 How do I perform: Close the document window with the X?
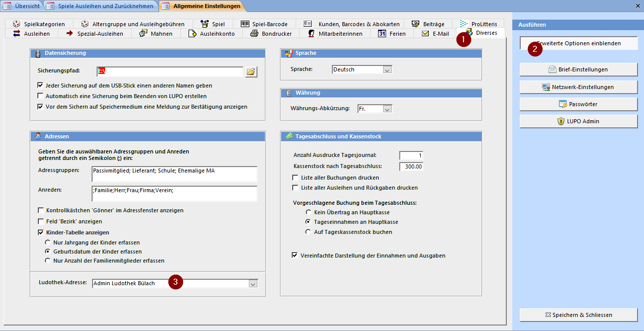(x=638, y=6)
